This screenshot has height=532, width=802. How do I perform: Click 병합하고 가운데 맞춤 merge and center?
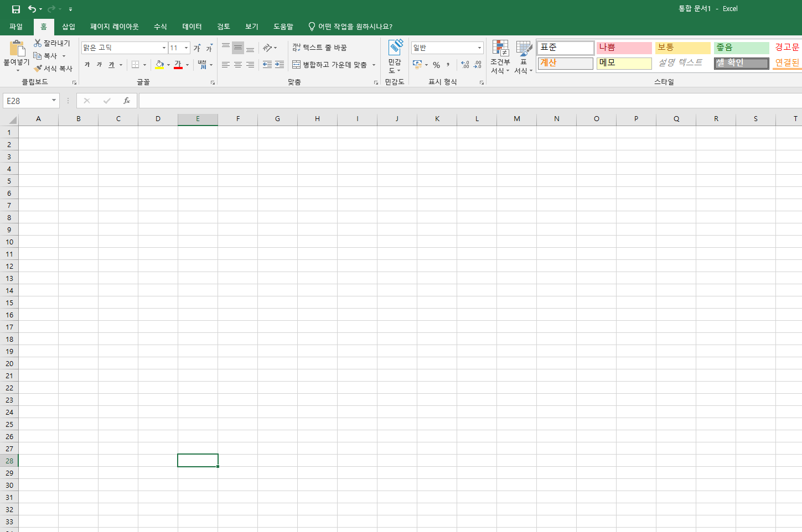tap(329, 65)
